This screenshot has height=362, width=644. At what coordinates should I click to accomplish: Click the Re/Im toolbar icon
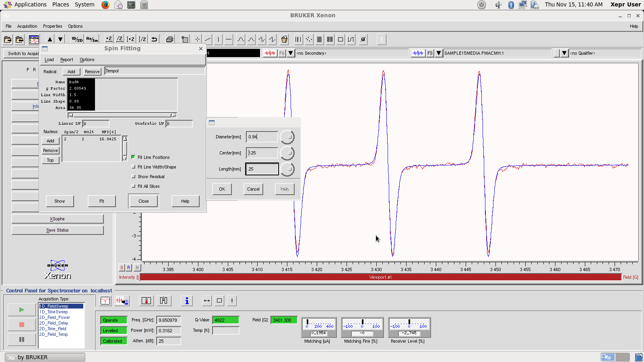92,39
